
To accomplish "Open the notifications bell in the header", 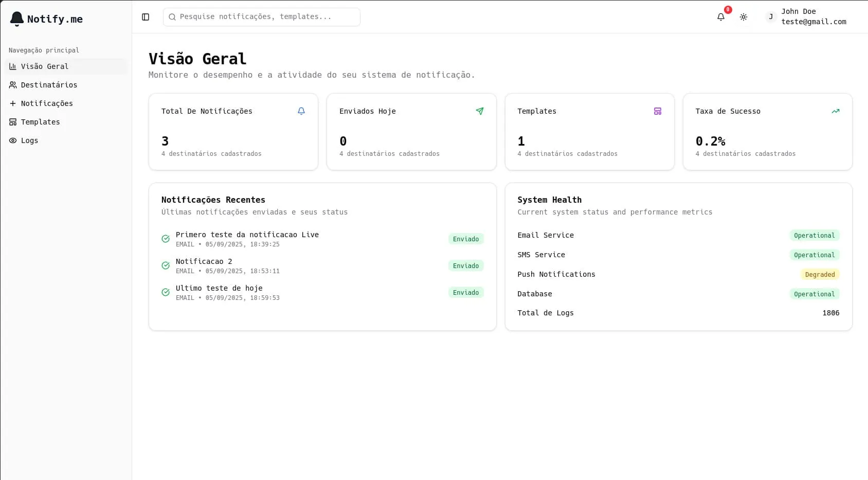I will (721, 17).
